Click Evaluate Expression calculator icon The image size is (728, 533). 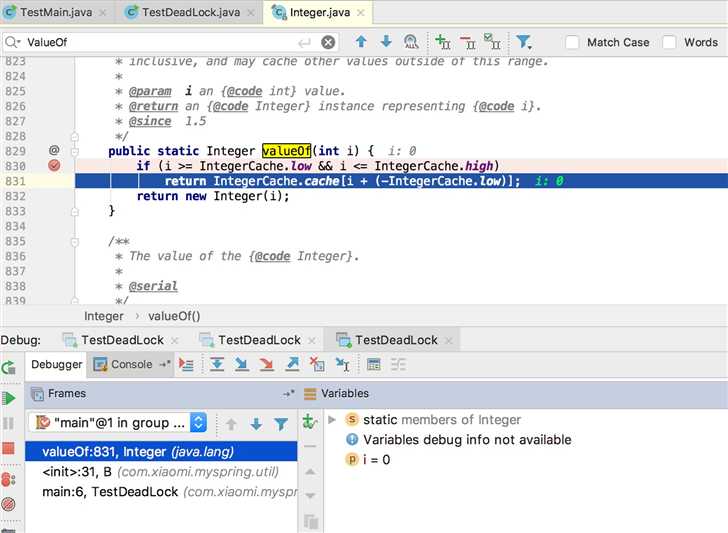pyautogui.click(x=373, y=364)
